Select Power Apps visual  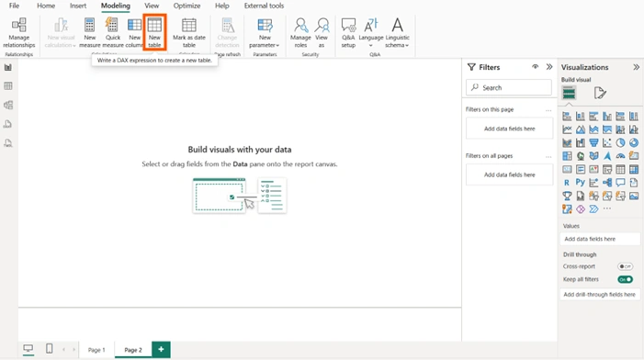(x=581, y=209)
